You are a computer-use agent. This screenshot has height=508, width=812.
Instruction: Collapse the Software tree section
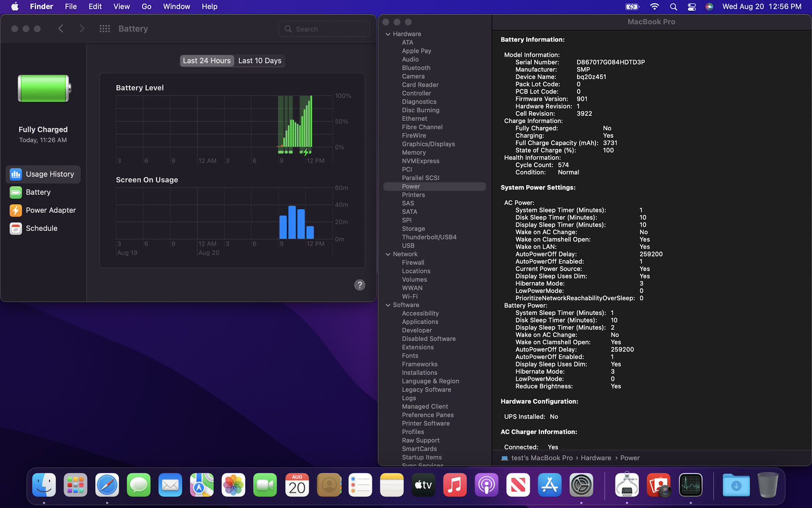388,305
